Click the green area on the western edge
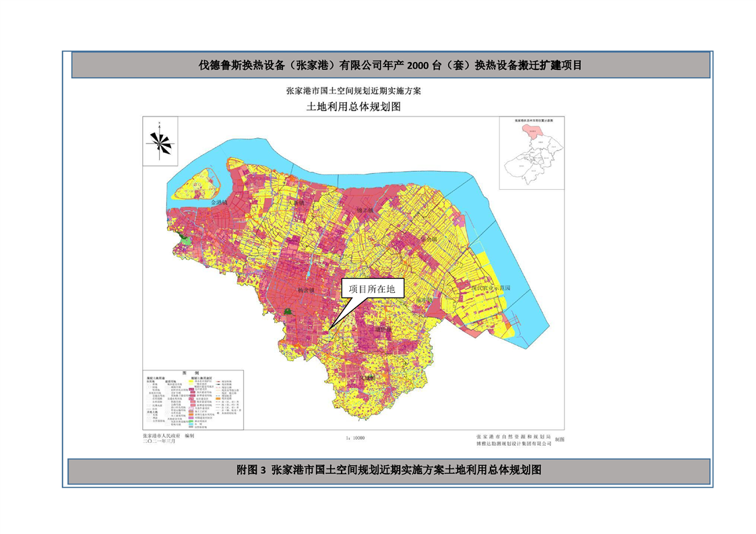The width and height of the screenshot is (756, 534). (183, 238)
